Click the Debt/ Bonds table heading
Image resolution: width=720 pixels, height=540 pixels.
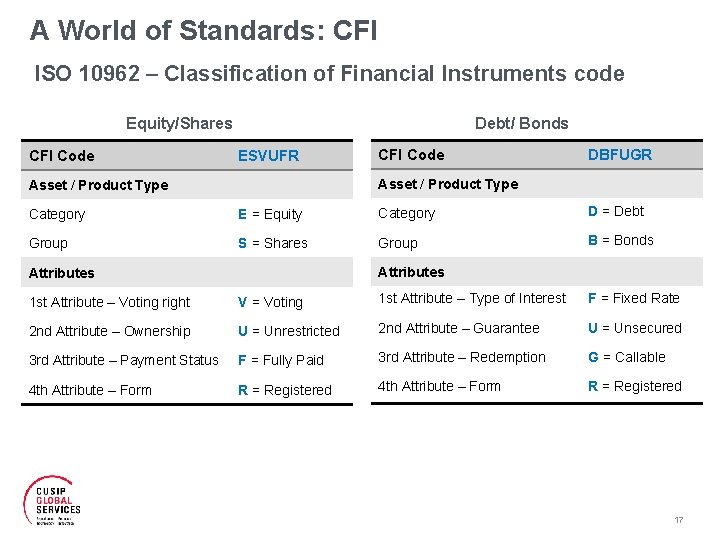[x=521, y=123]
